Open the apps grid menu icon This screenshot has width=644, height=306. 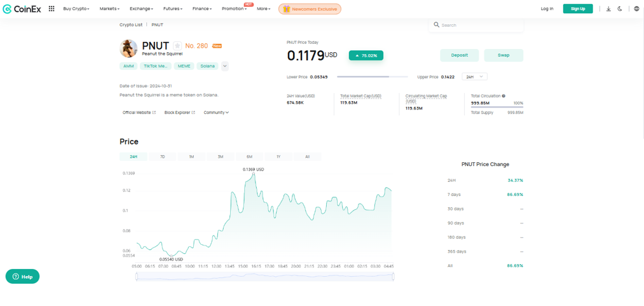click(51, 9)
